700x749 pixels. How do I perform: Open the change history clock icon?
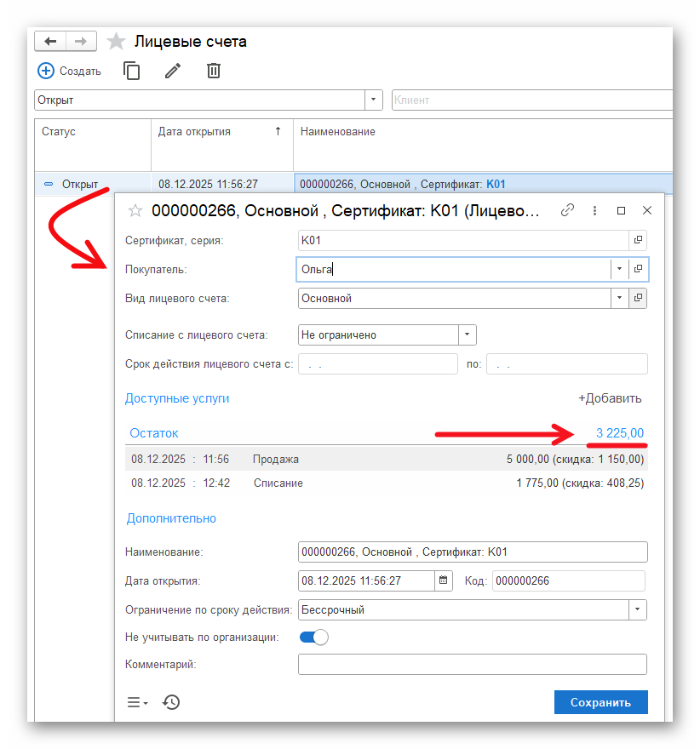[x=171, y=702]
